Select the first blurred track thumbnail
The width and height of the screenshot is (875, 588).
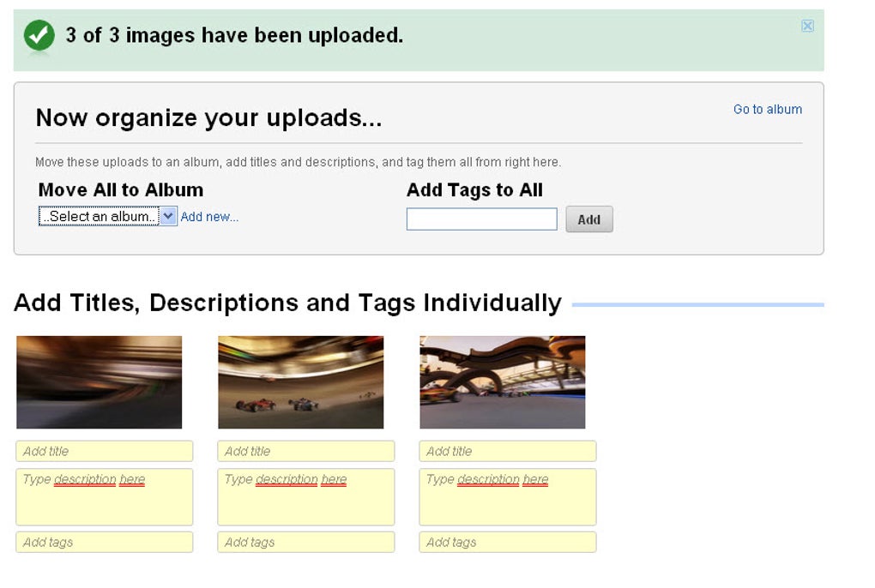point(100,382)
